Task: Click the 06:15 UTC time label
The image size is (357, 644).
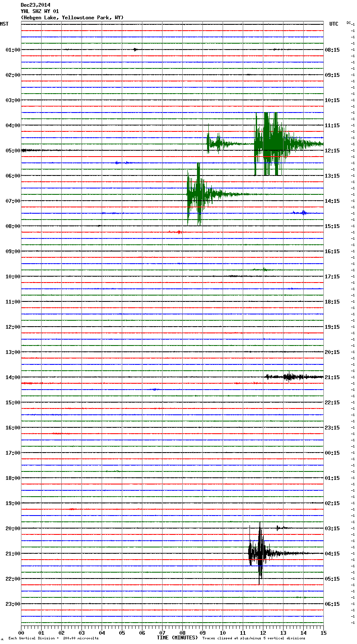Action: pyautogui.click(x=332, y=604)
